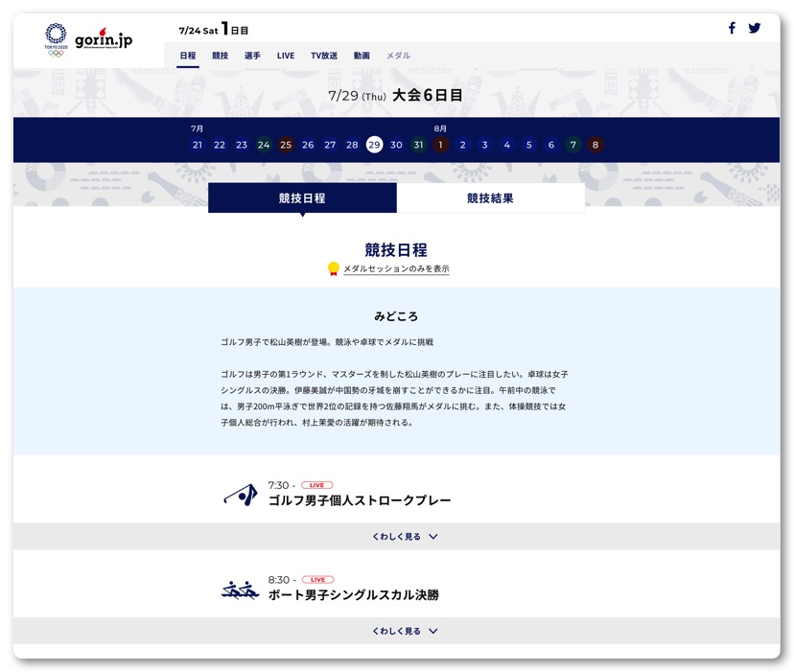
Task: Switch to the 競技結果 tab
Action: [x=490, y=198]
